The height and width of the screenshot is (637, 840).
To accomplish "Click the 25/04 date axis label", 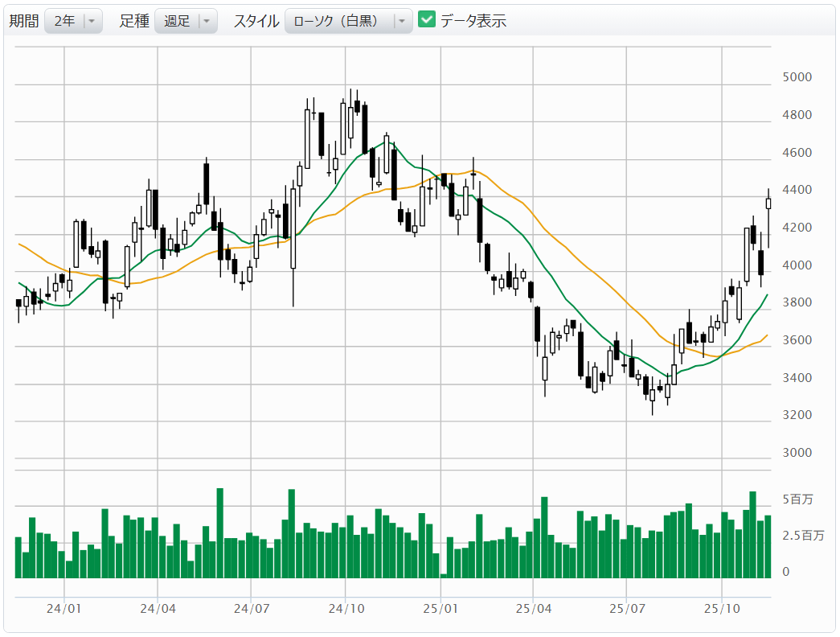I will 533,610.
